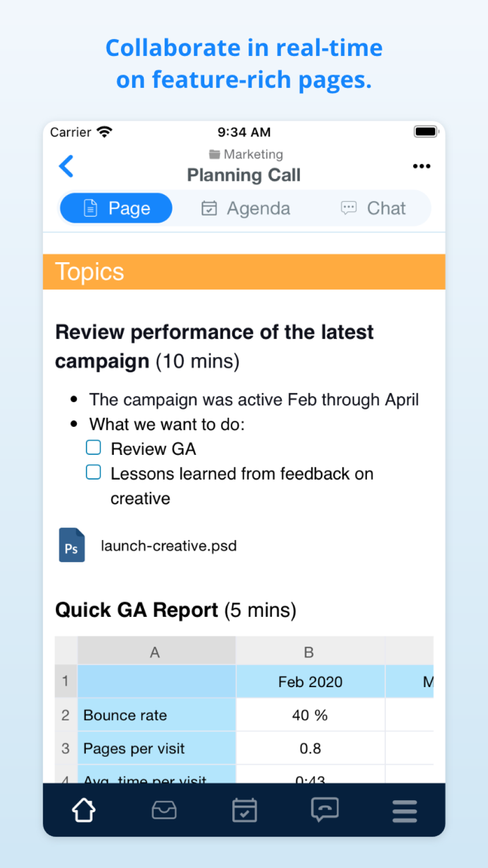Switch to the Page tab
The width and height of the screenshot is (488, 868).
116,208
